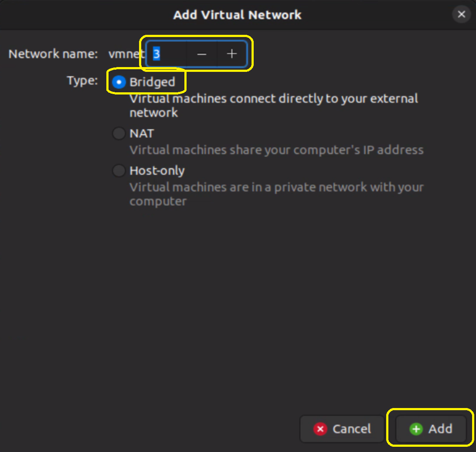The width and height of the screenshot is (476, 452).
Task: Click the Type label
Action: click(x=82, y=81)
